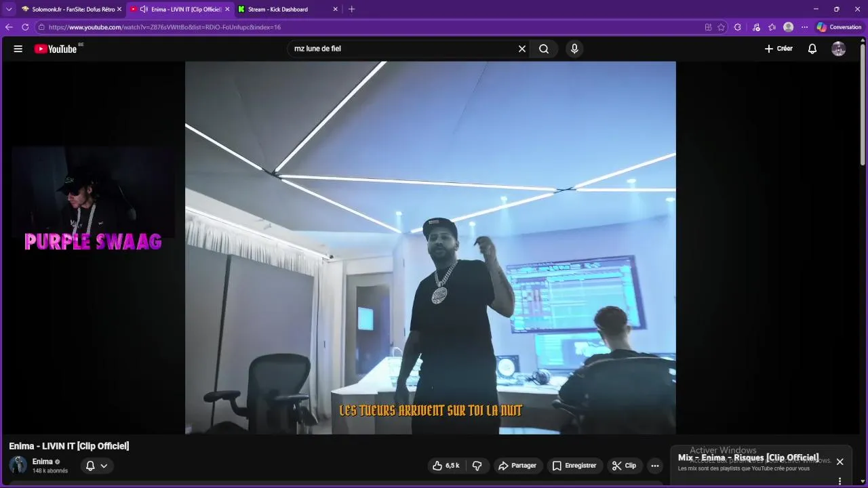Open the Créer menu

click(778, 49)
